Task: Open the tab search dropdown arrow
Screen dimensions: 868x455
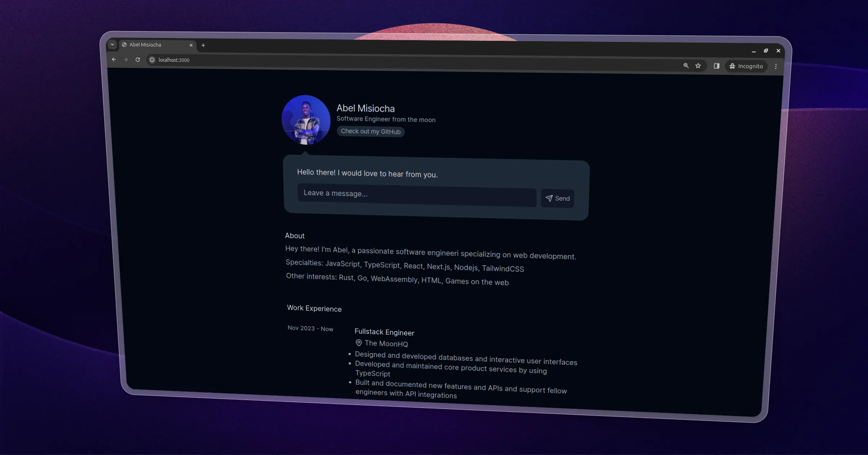Action: 112,44
